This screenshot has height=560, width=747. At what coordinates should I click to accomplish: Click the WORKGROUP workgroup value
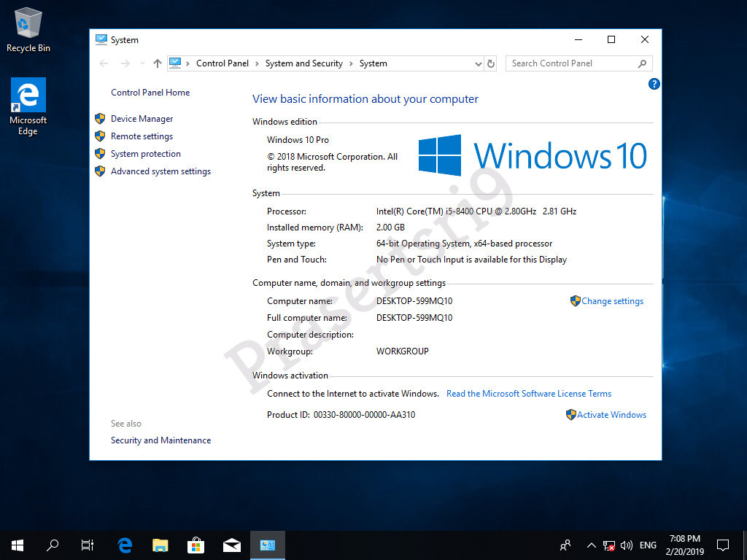[x=403, y=351]
